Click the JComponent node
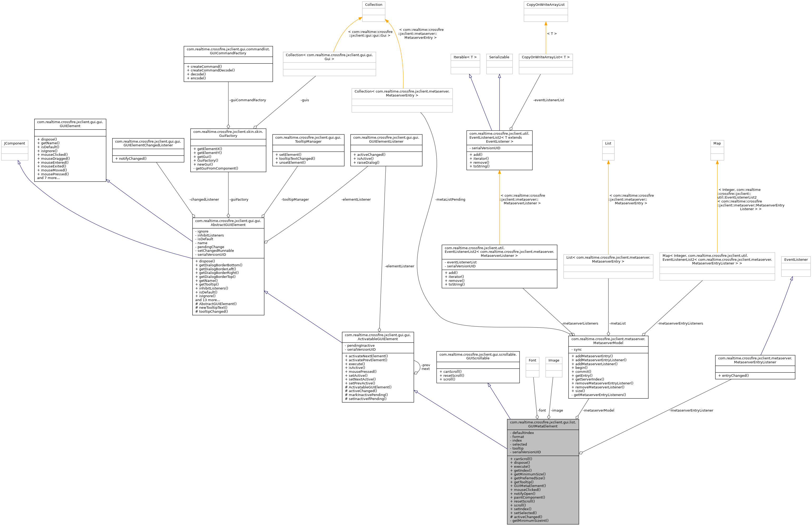Screen dimensions: 812x526 [15, 150]
